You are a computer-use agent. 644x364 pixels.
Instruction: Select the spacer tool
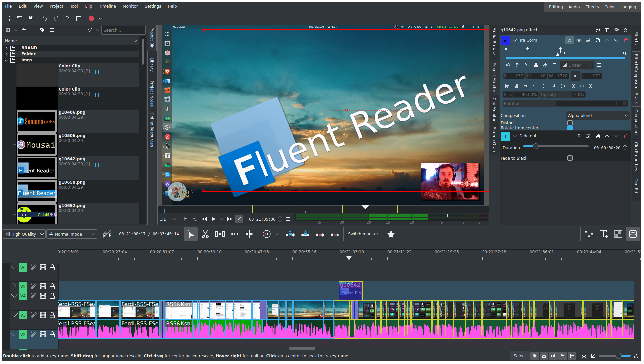pyautogui.click(x=220, y=234)
